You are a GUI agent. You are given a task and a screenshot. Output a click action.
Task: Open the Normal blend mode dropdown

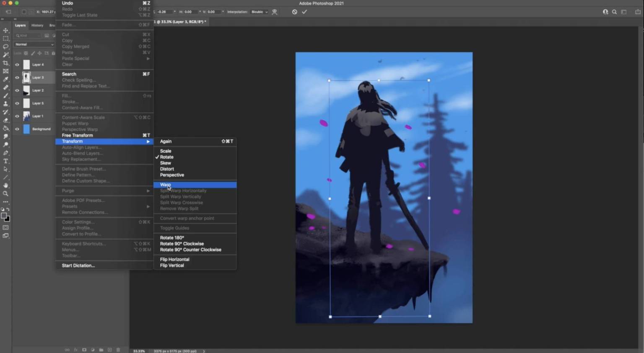click(x=34, y=44)
